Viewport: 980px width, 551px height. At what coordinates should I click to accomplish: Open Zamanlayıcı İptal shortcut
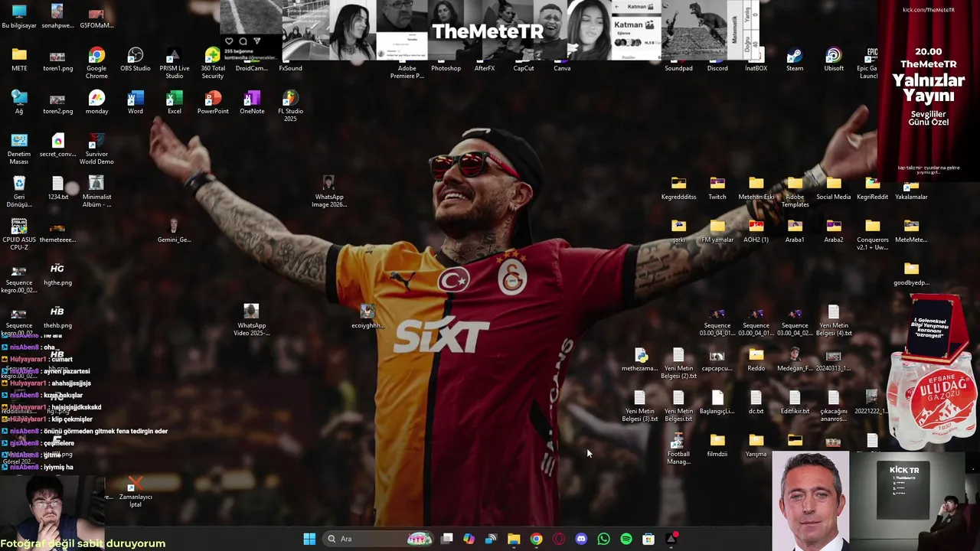tap(136, 491)
